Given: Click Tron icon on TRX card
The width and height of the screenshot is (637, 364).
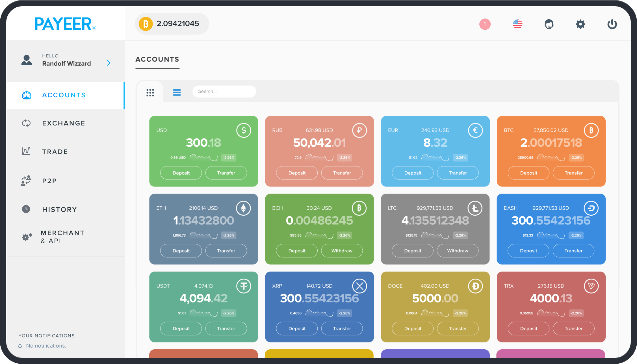Looking at the screenshot, I should click(x=591, y=286).
